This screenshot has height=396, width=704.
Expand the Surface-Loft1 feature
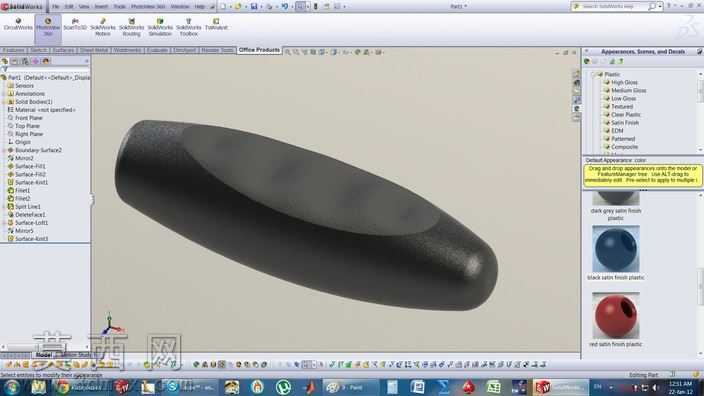4,223
